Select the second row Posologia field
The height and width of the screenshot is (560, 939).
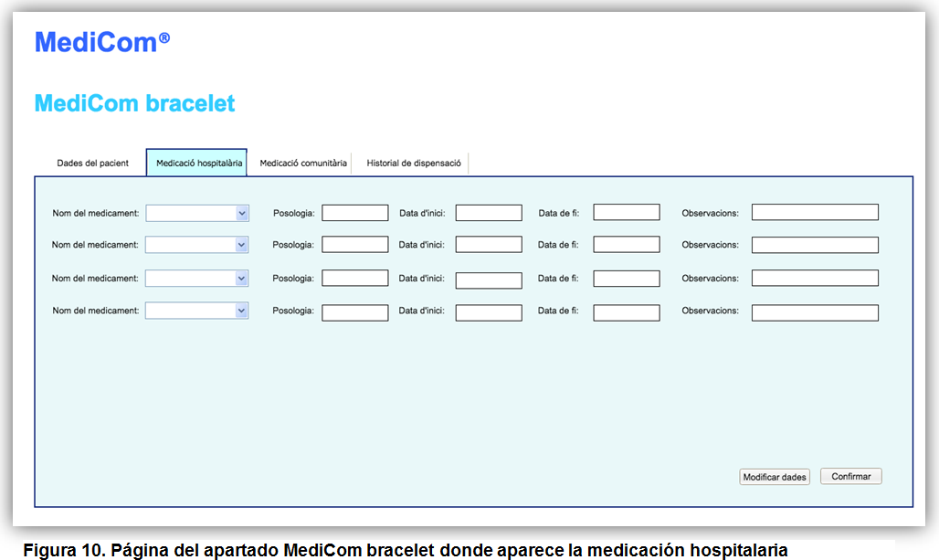coord(355,244)
